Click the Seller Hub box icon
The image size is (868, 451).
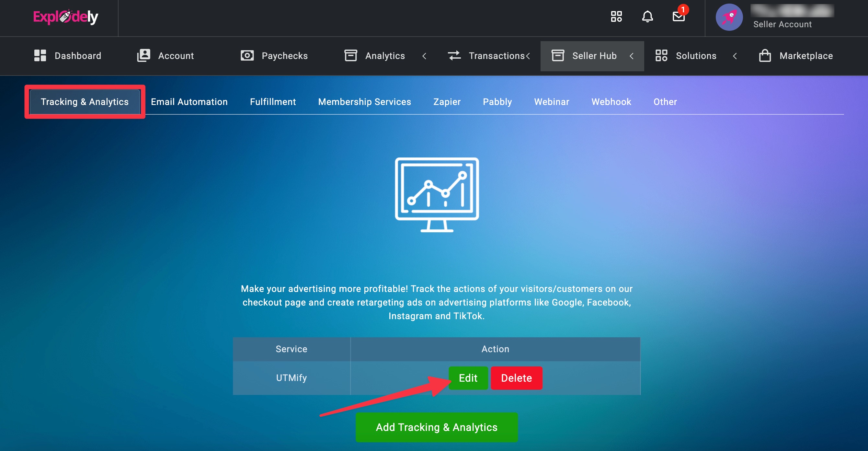[558, 56]
